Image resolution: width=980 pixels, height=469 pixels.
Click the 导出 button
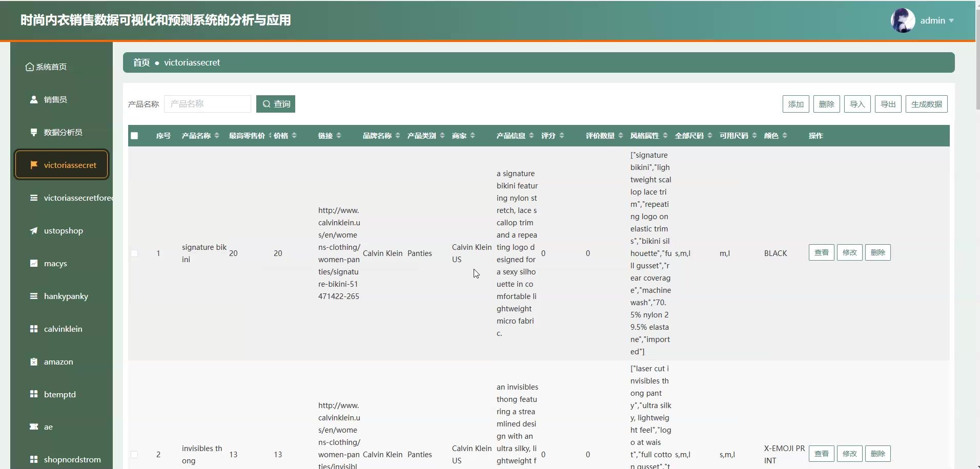[888, 104]
